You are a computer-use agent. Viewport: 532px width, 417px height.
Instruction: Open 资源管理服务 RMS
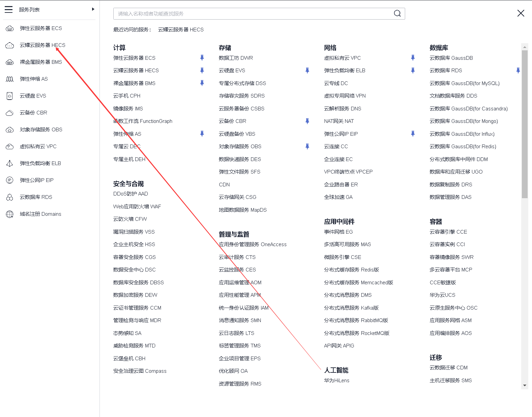pyautogui.click(x=240, y=384)
